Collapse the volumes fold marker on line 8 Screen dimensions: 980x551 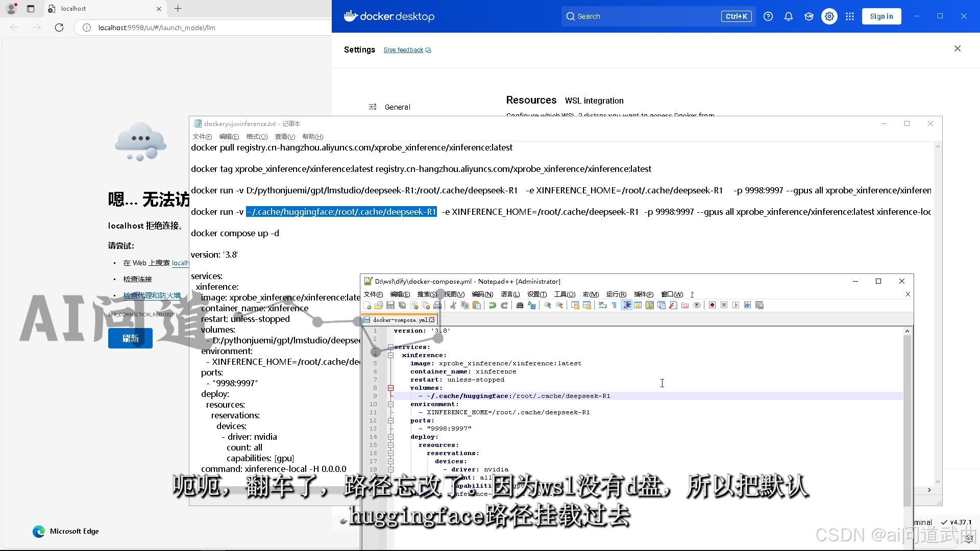[390, 388]
